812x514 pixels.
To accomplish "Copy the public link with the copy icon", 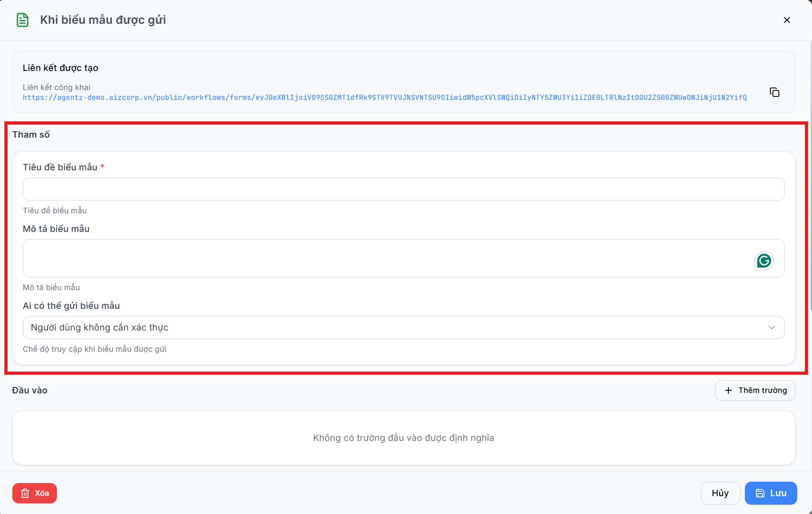I will [774, 92].
